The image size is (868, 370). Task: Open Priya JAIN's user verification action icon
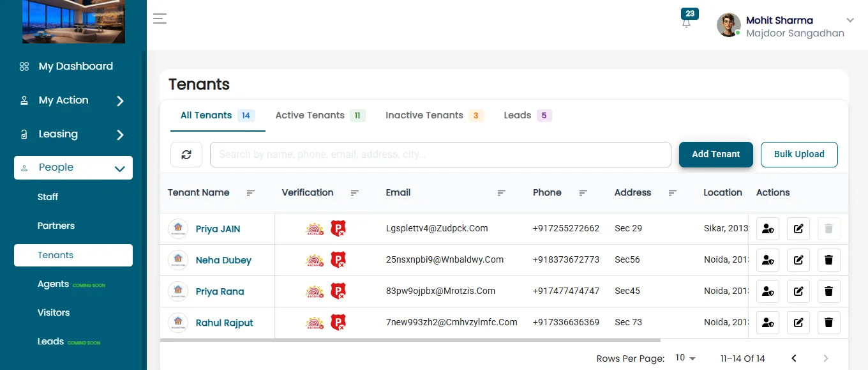point(768,229)
